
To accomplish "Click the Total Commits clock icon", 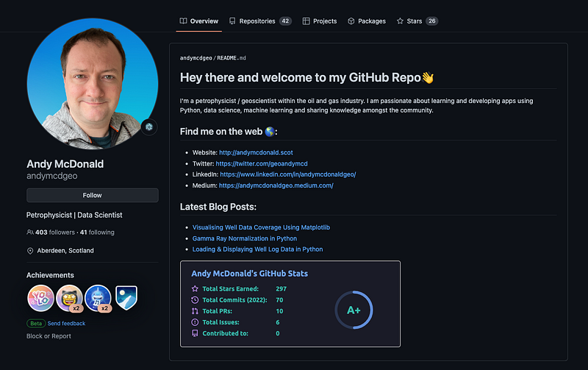I will [195, 300].
